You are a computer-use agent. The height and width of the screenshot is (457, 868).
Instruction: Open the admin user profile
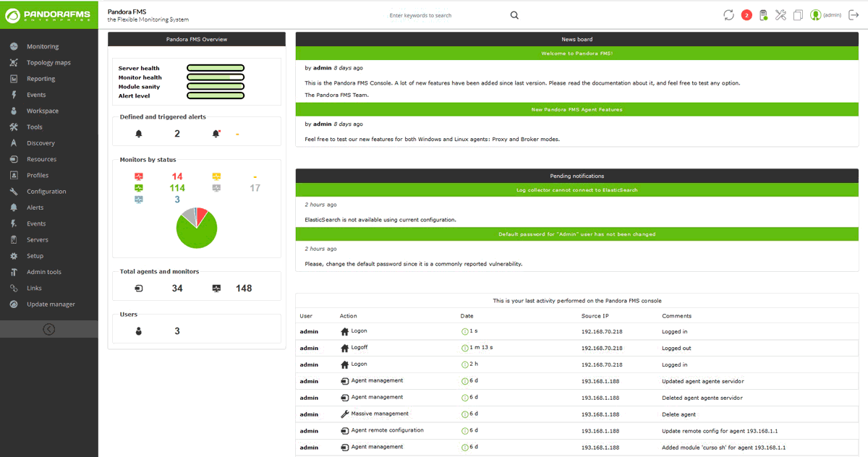click(x=825, y=15)
